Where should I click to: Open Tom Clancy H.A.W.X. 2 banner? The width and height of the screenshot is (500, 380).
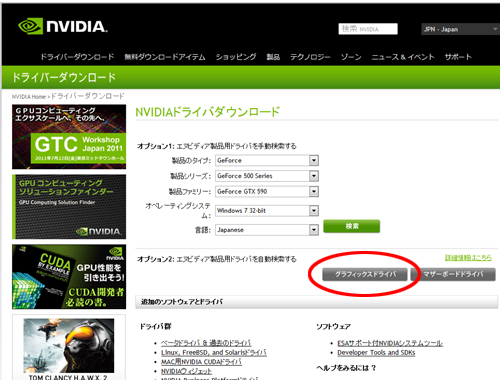click(x=69, y=347)
